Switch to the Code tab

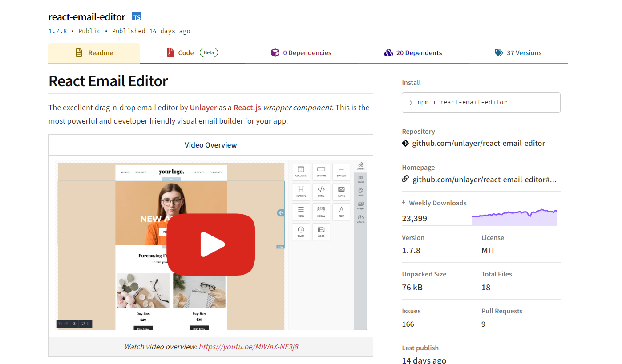[186, 53]
